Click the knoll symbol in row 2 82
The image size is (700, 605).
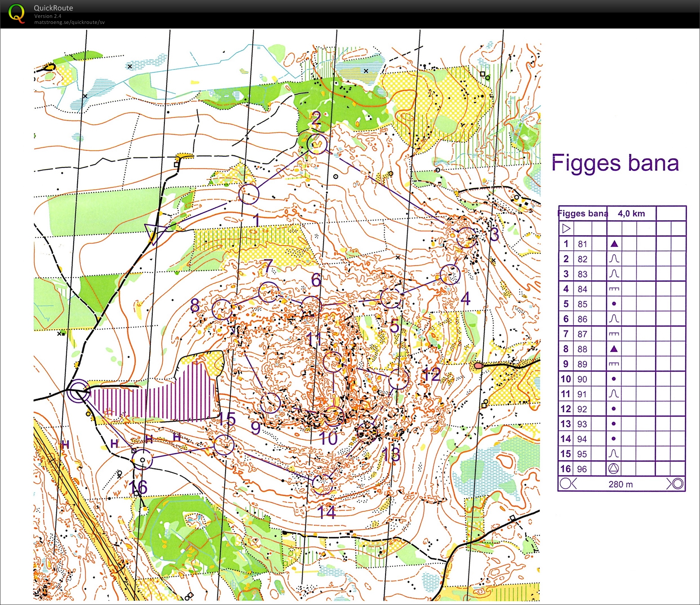coord(614,259)
